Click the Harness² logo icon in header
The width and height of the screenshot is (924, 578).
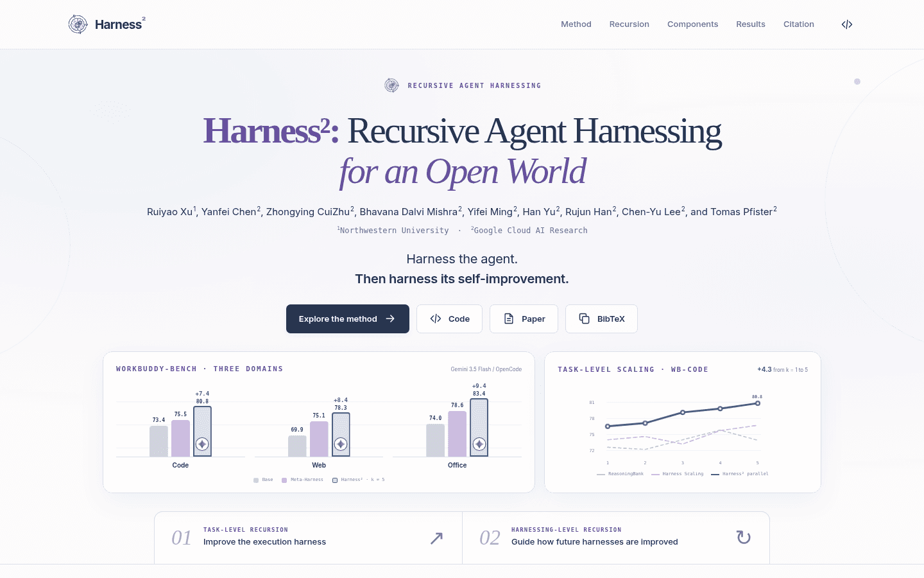pos(78,24)
